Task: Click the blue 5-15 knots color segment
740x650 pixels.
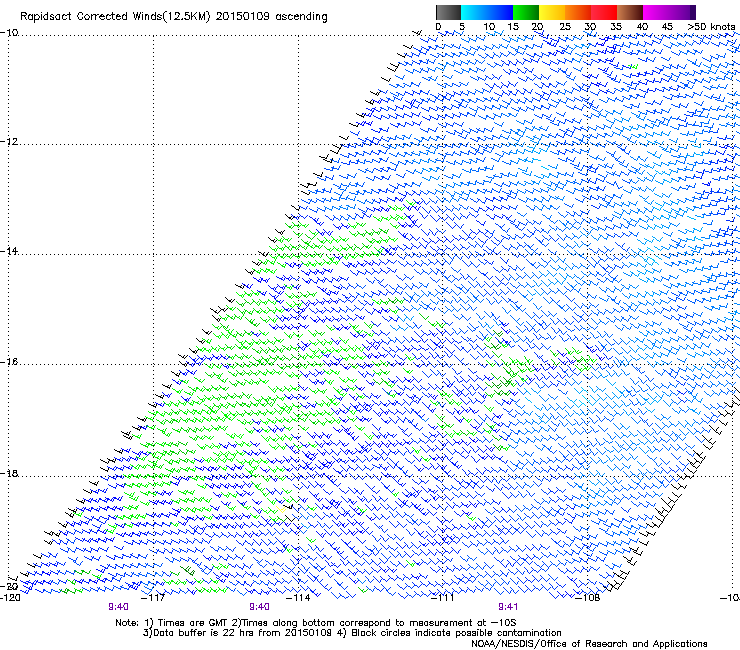Action: point(487,12)
